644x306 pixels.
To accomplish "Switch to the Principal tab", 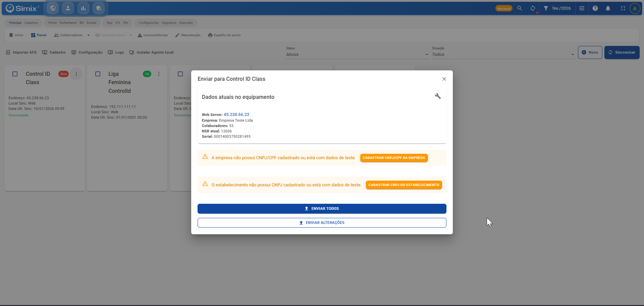I will 15,23.
